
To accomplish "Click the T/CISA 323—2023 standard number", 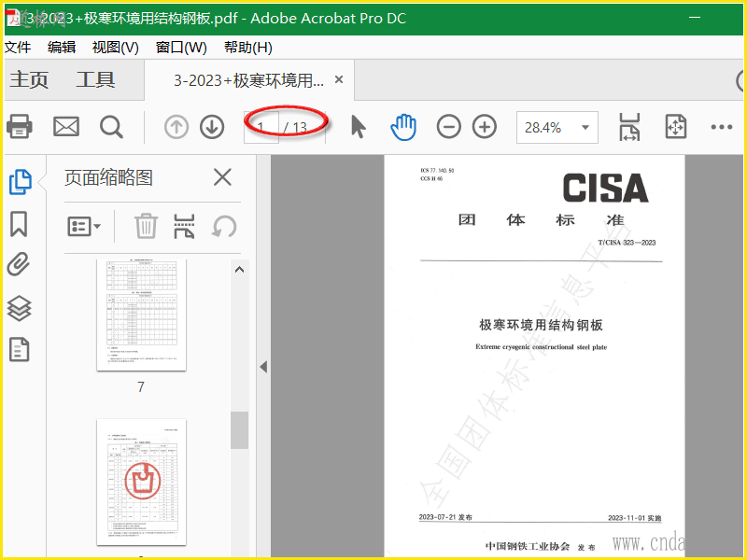I will pos(627,243).
